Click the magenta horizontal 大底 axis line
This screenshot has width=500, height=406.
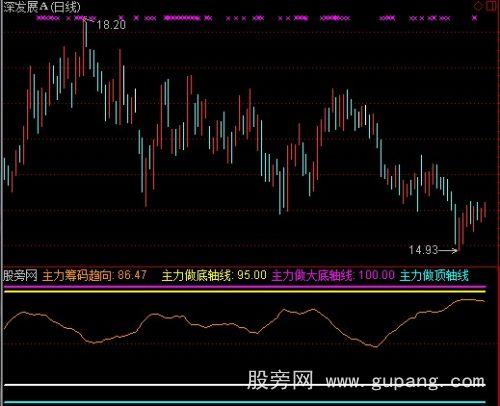point(245,286)
